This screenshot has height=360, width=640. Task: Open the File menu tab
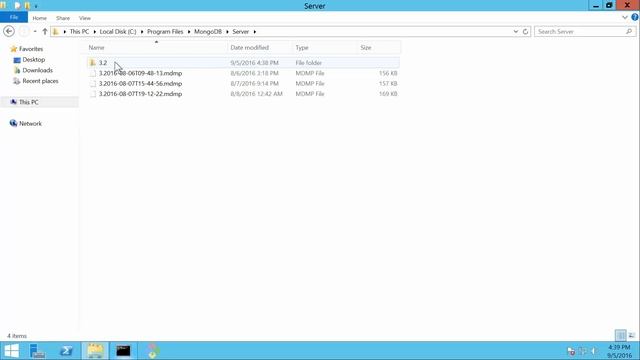[x=14, y=17]
